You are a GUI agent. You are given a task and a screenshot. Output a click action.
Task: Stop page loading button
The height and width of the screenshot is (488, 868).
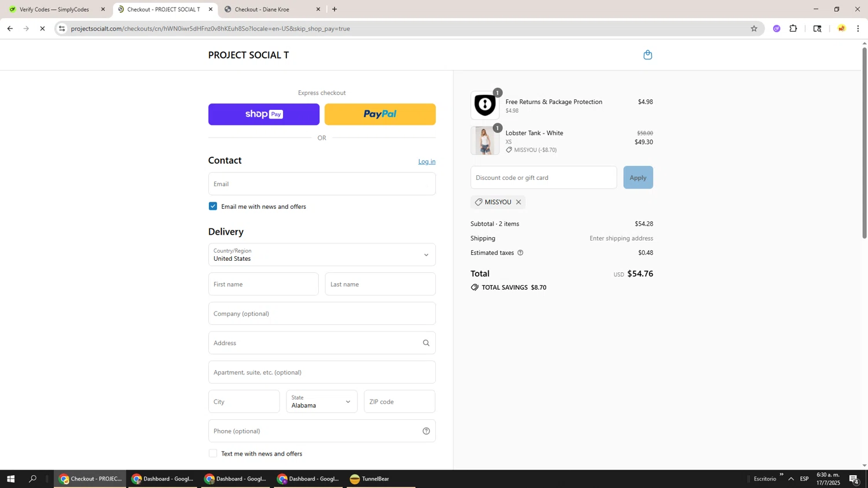[x=42, y=28]
